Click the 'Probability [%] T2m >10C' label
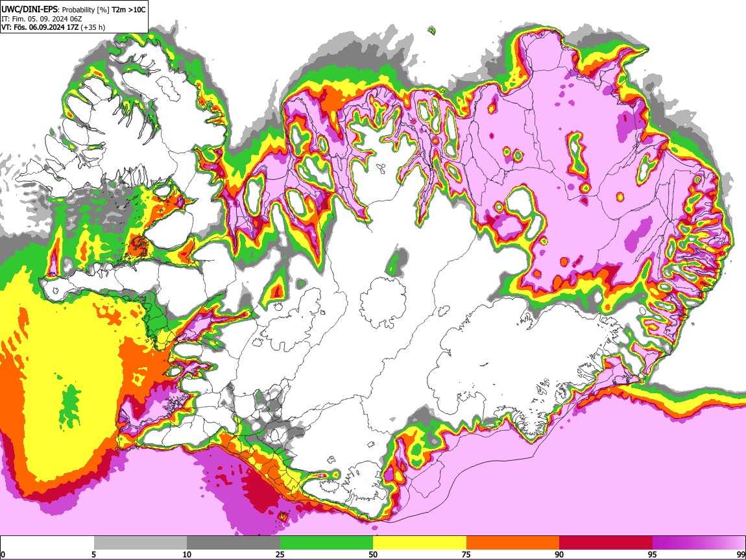Image resolution: width=746 pixels, height=560 pixels. click(x=104, y=10)
